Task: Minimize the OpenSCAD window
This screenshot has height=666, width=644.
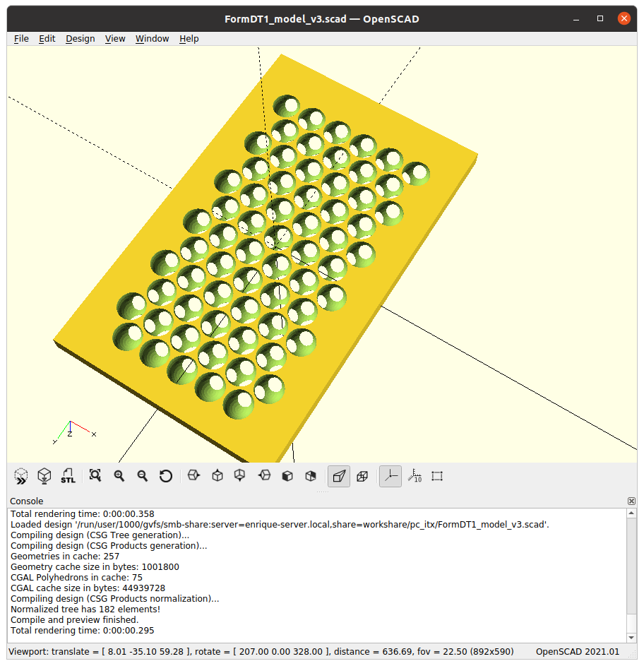Action: (576, 18)
